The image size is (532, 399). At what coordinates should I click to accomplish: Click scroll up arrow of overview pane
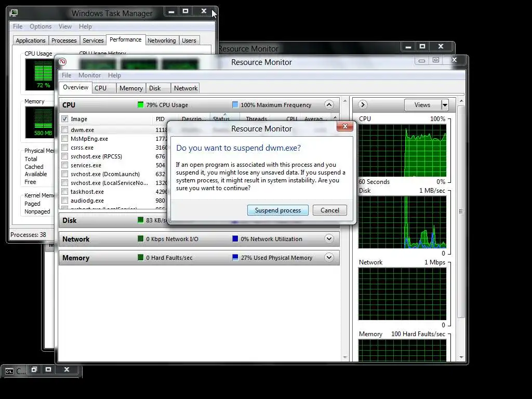coord(345,101)
